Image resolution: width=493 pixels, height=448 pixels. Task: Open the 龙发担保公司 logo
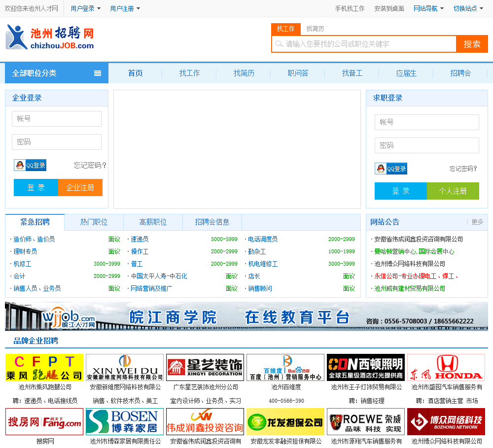pos(285,421)
